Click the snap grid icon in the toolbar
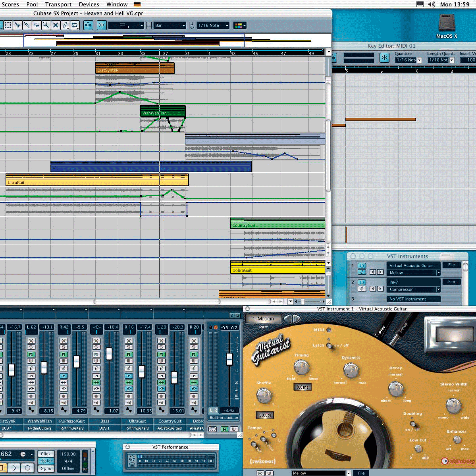 coord(149,25)
